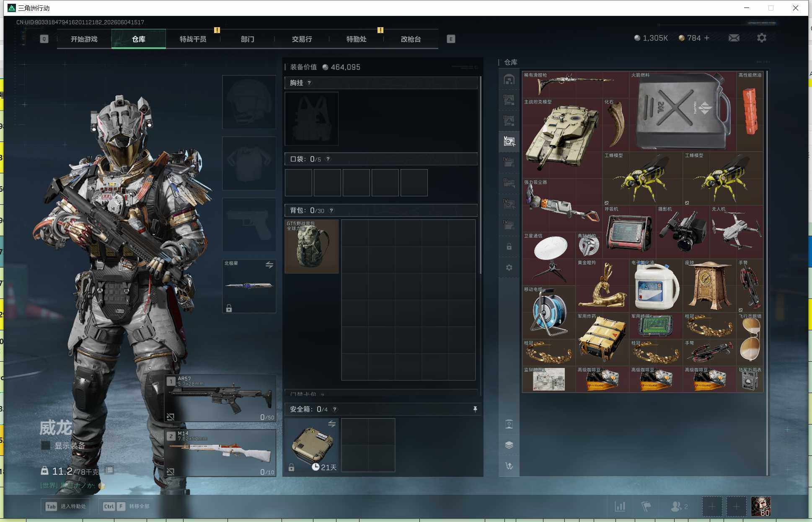Select the 座钟 clock item

click(x=710, y=285)
